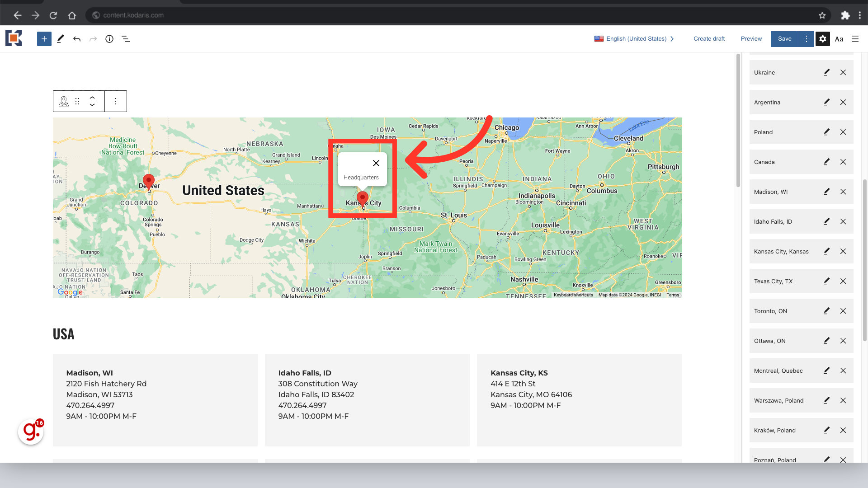The width and height of the screenshot is (868, 488).
Task: Click the blue add block plus button
Action: coord(44,39)
